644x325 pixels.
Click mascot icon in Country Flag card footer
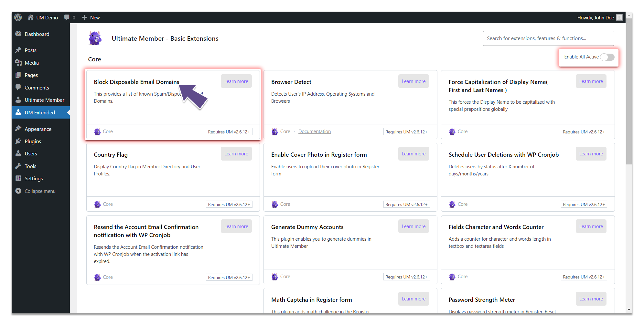coord(97,204)
